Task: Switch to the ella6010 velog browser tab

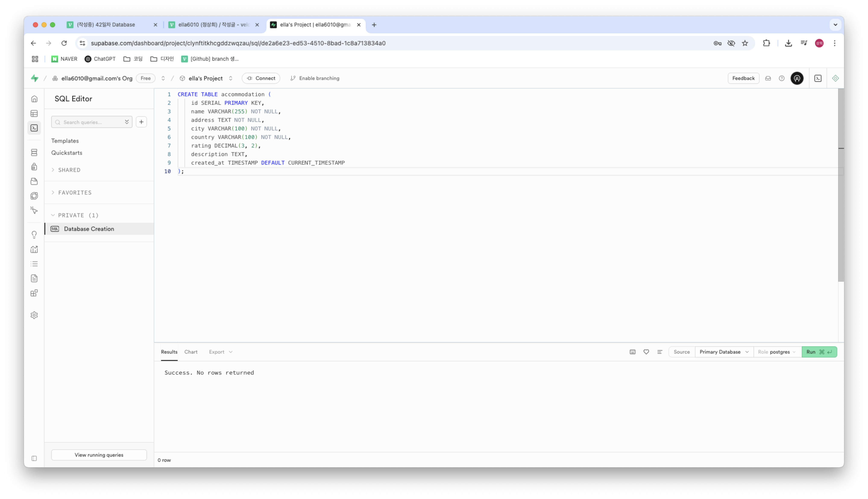Action: point(214,25)
